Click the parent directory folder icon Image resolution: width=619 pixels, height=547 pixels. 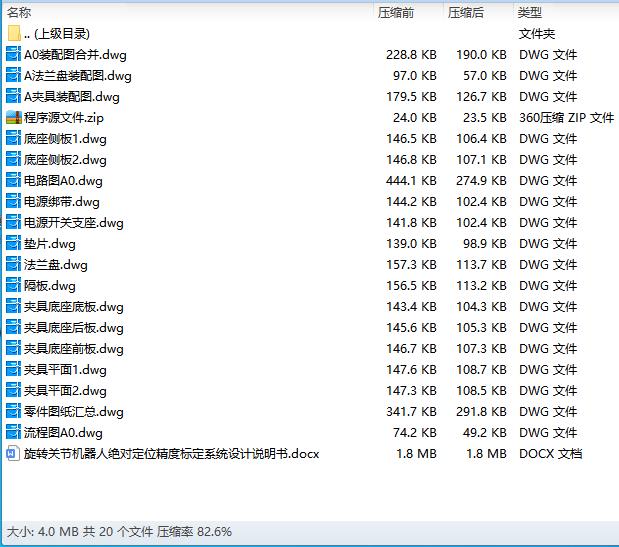pos(14,34)
